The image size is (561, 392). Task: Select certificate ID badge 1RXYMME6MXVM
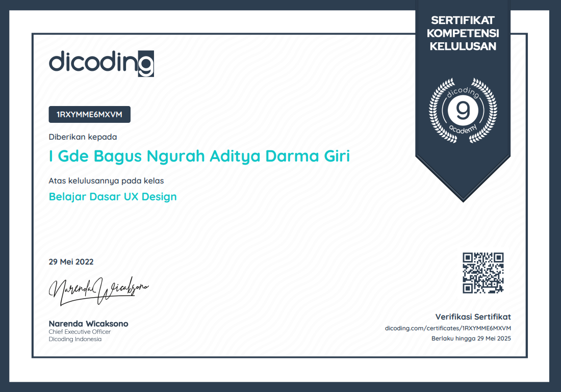pos(89,115)
